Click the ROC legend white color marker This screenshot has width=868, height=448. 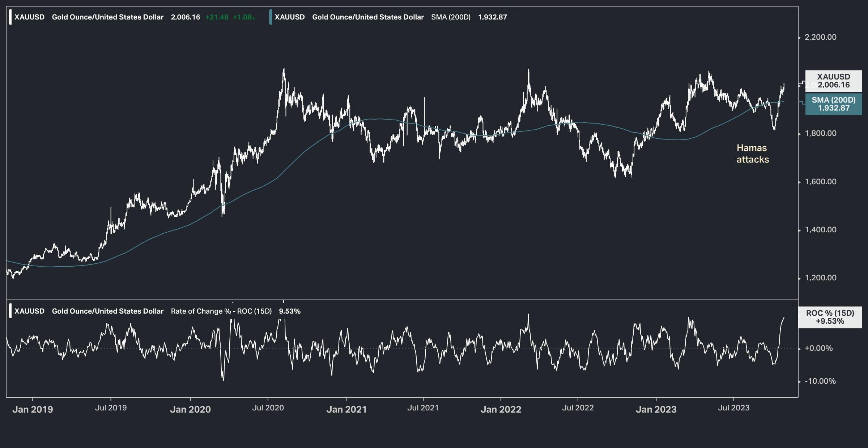point(10,311)
